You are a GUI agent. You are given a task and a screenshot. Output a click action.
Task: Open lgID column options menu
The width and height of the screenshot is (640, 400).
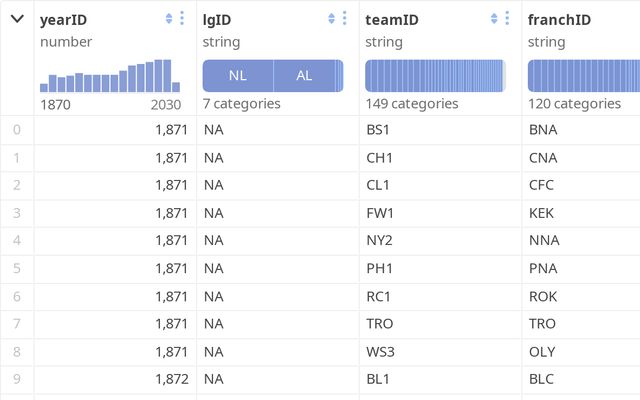pyautogui.click(x=345, y=19)
